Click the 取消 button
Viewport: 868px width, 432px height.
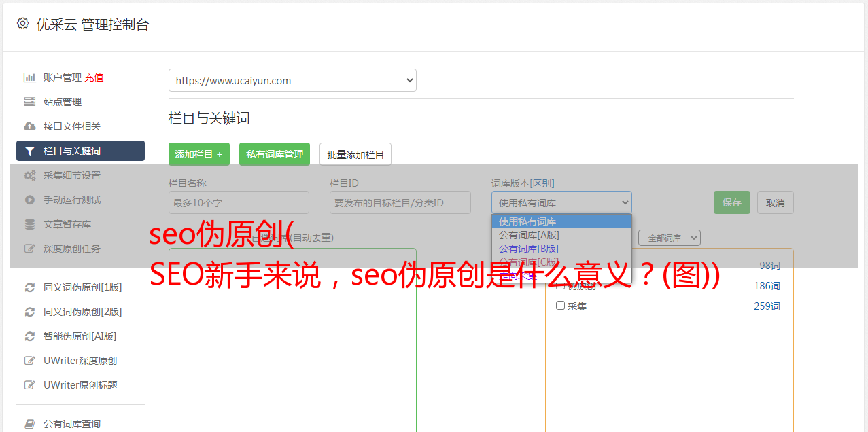(x=776, y=202)
